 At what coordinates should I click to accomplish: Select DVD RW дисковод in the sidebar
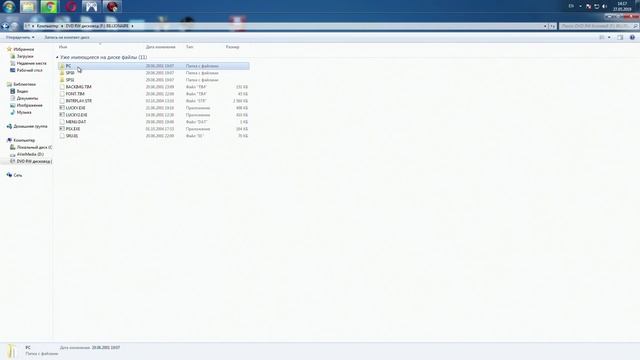tap(34, 161)
